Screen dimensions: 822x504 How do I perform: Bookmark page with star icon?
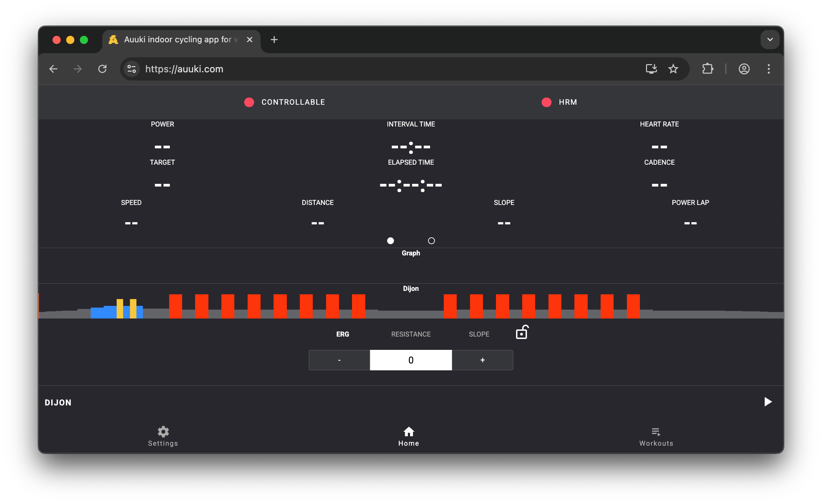click(x=673, y=69)
